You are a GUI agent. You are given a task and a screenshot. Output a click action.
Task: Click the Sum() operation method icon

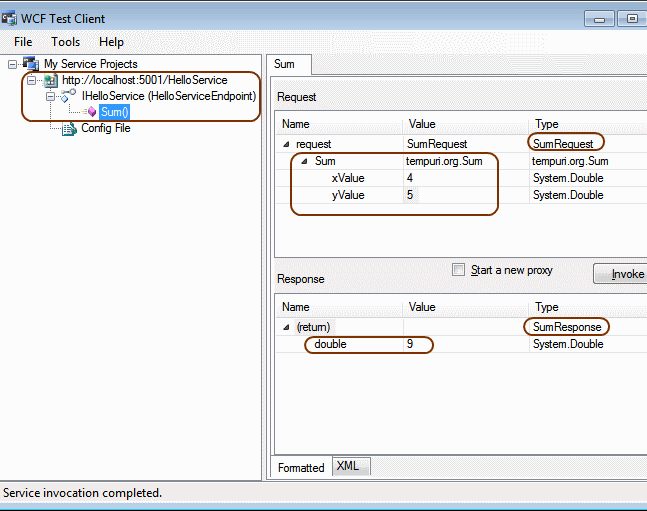pyautogui.click(x=90, y=112)
